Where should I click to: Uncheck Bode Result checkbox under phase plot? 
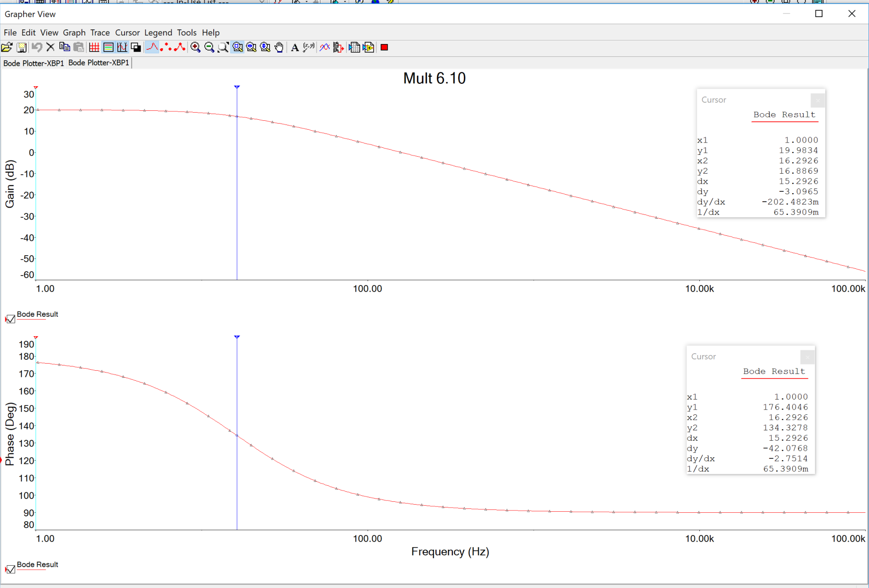(10, 569)
